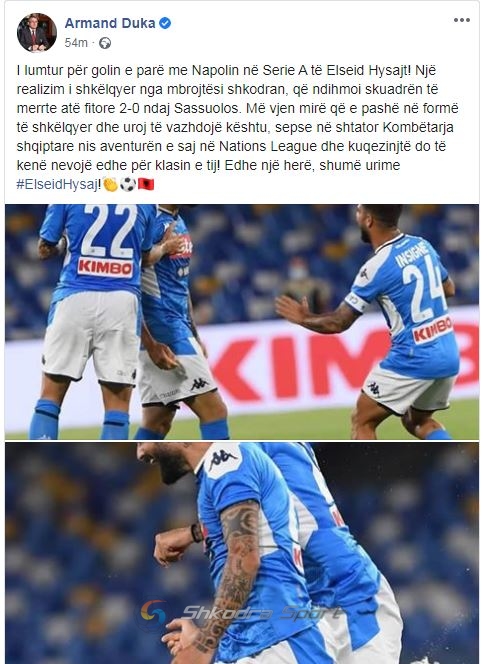The height and width of the screenshot is (664, 487).
Task: Open the Armand Duka profile name link
Action: tap(110, 23)
